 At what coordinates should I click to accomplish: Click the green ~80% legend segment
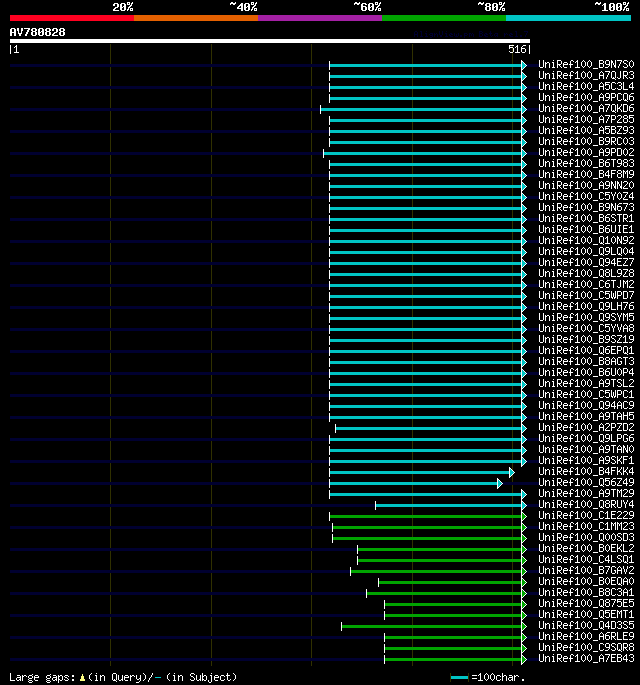click(444, 18)
